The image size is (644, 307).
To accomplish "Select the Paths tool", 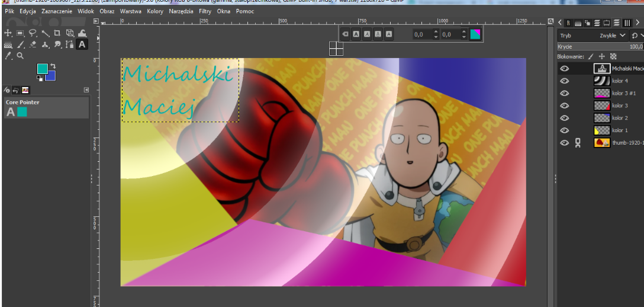I will pyautogui.click(x=69, y=44).
